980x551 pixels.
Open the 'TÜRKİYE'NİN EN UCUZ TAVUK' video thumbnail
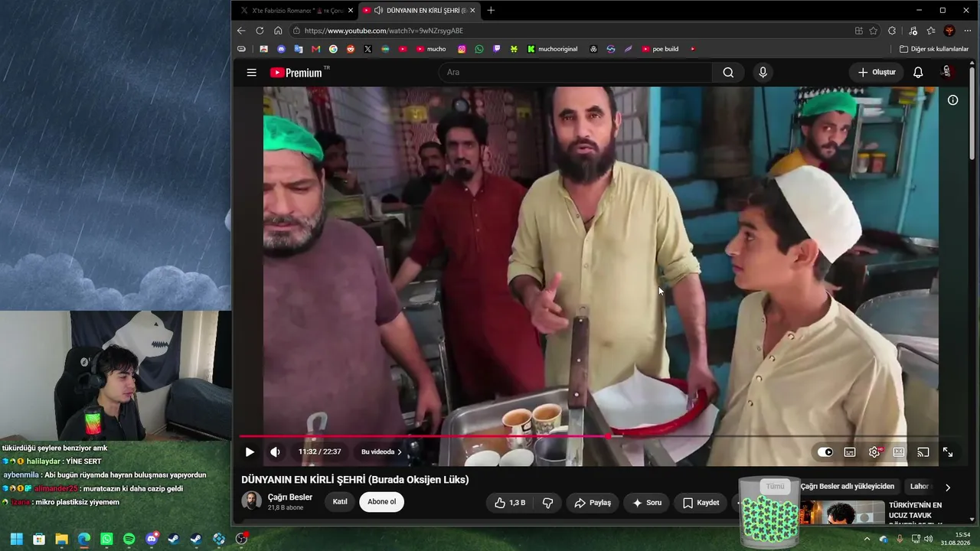pyautogui.click(x=841, y=513)
